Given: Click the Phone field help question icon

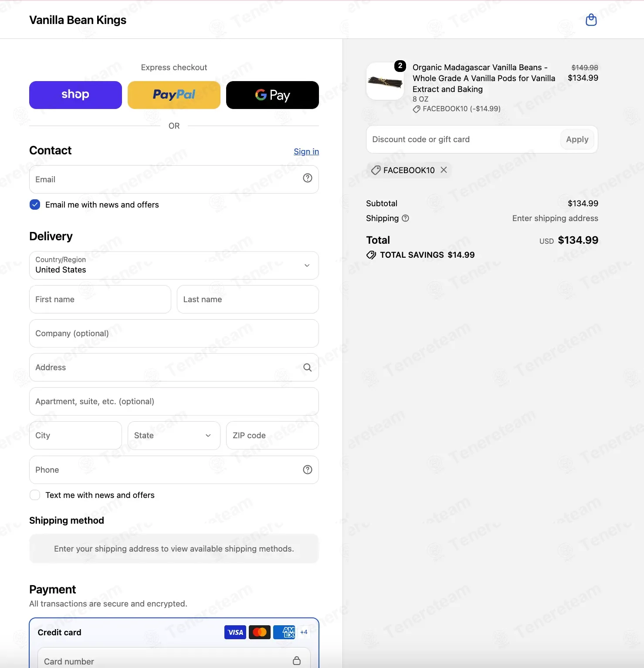Looking at the screenshot, I should click(308, 470).
